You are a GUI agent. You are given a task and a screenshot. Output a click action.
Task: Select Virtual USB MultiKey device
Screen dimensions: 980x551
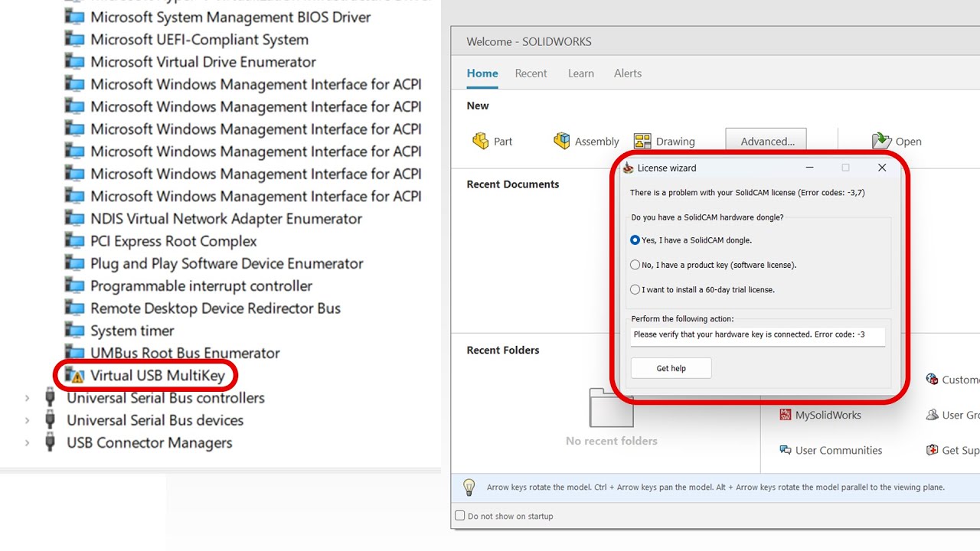(x=158, y=375)
